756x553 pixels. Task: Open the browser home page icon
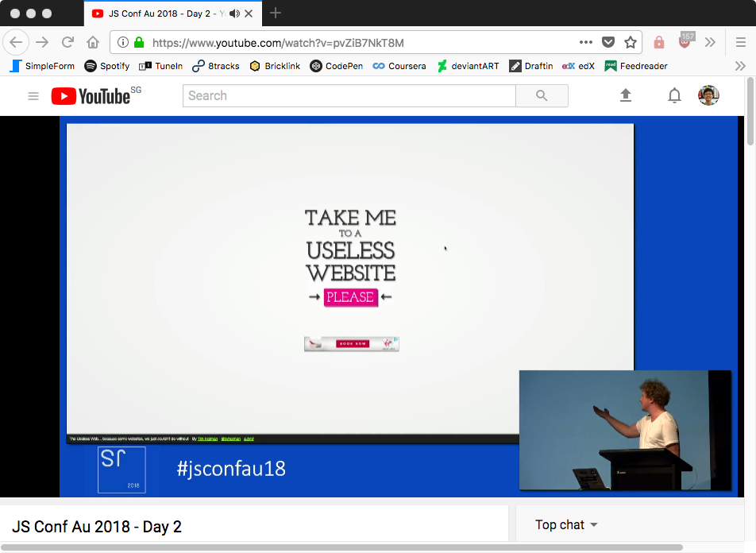click(x=93, y=42)
